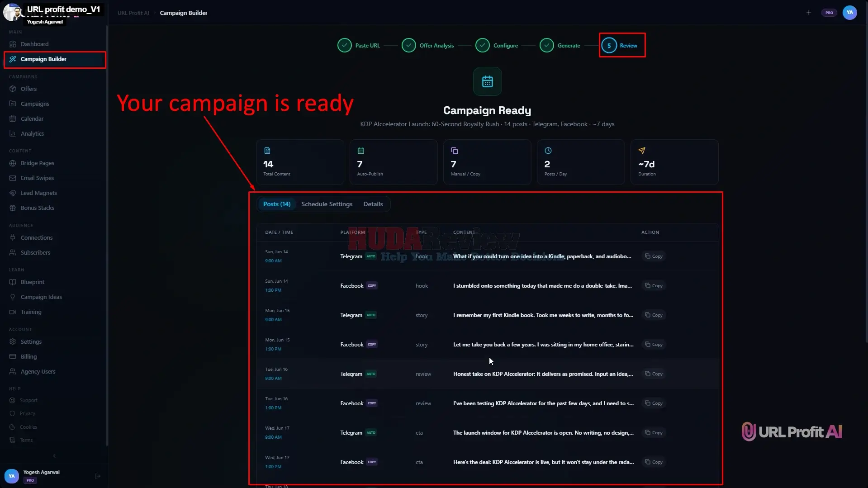This screenshot has width=868, height=488.
Task: Switch to the Details tab
Action: (373, 204)
